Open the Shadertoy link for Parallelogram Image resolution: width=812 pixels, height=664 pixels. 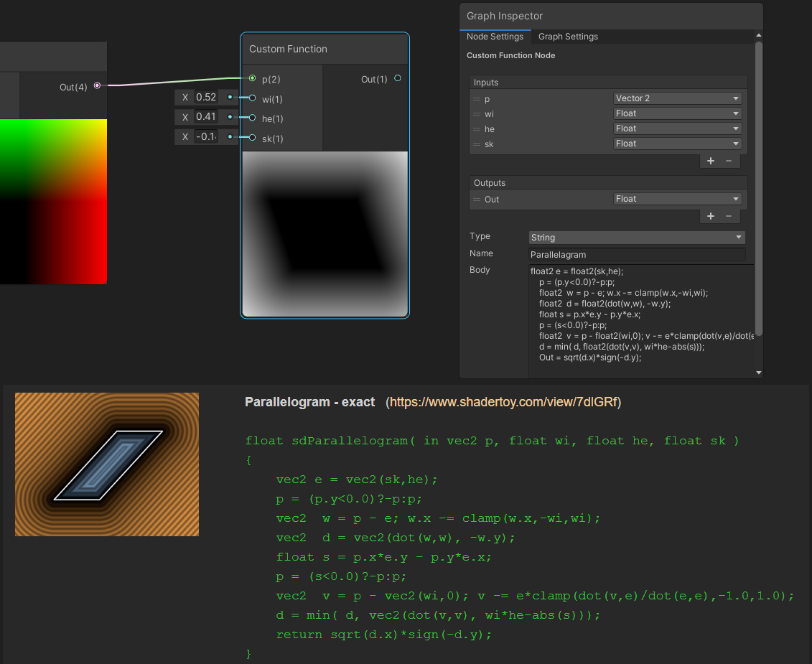[504, 402]
